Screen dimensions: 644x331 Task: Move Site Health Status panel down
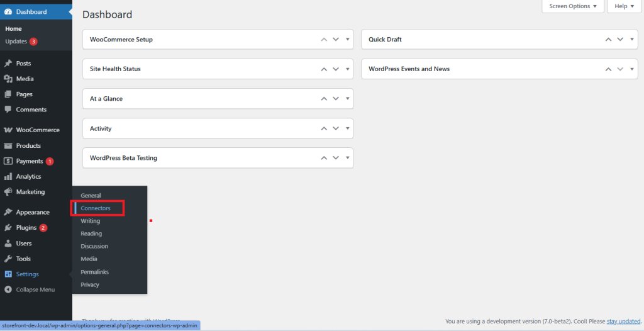point(336,69)
